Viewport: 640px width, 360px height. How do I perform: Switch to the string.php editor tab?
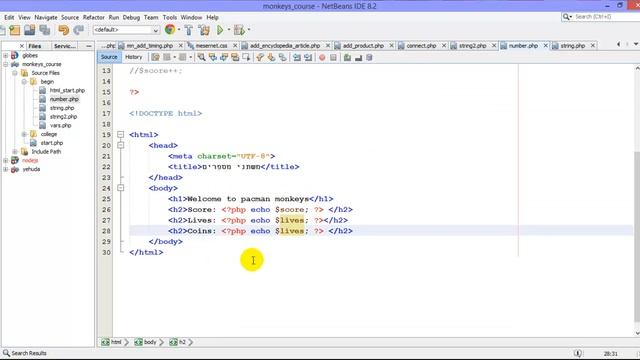[x=572, y=46]
